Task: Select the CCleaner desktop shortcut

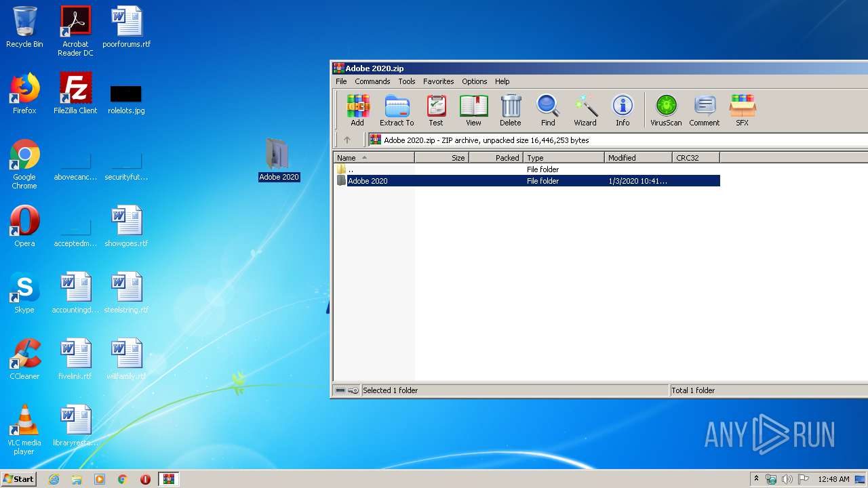Action: (x=24, y=359)
